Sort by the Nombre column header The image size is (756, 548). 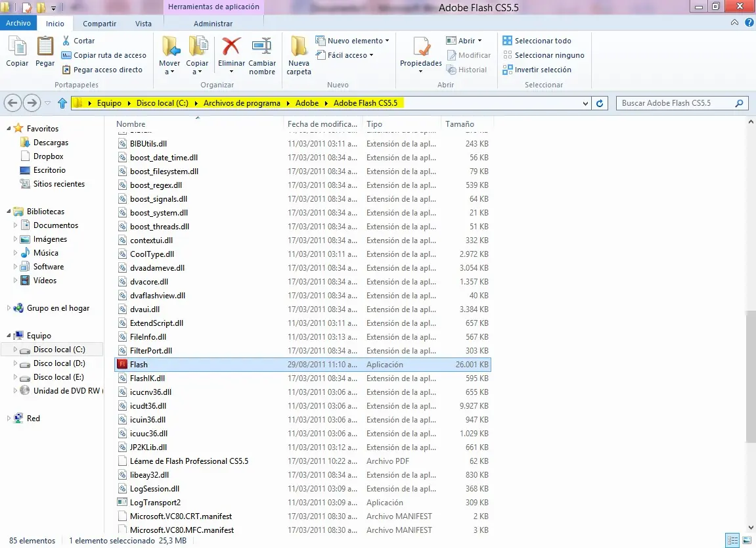pyautogui.click(x=198, y=124)
